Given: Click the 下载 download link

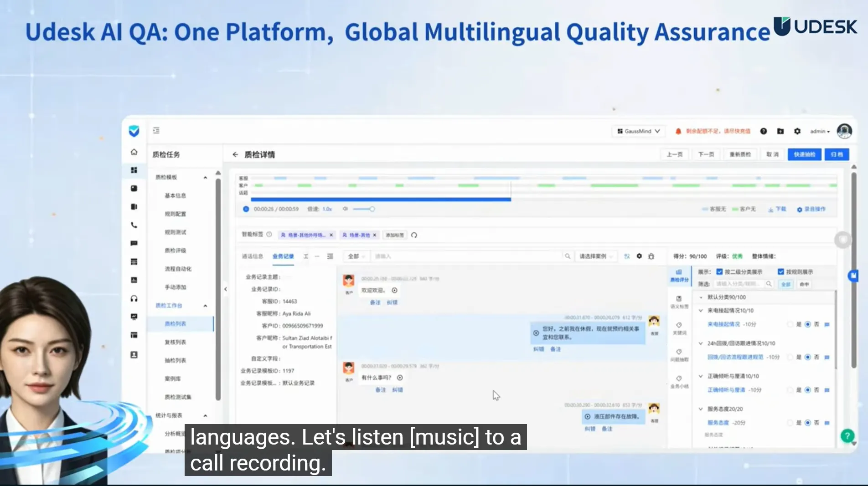Looking at the screenshot, I should (x=777, y=209).
